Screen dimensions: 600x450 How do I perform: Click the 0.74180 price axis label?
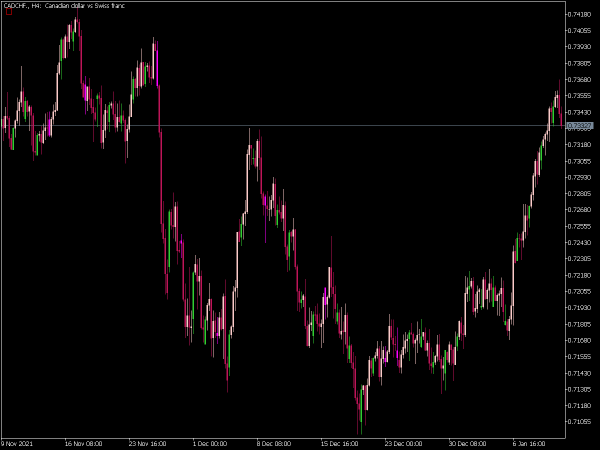pyautogui.click(x=579, y=15)
